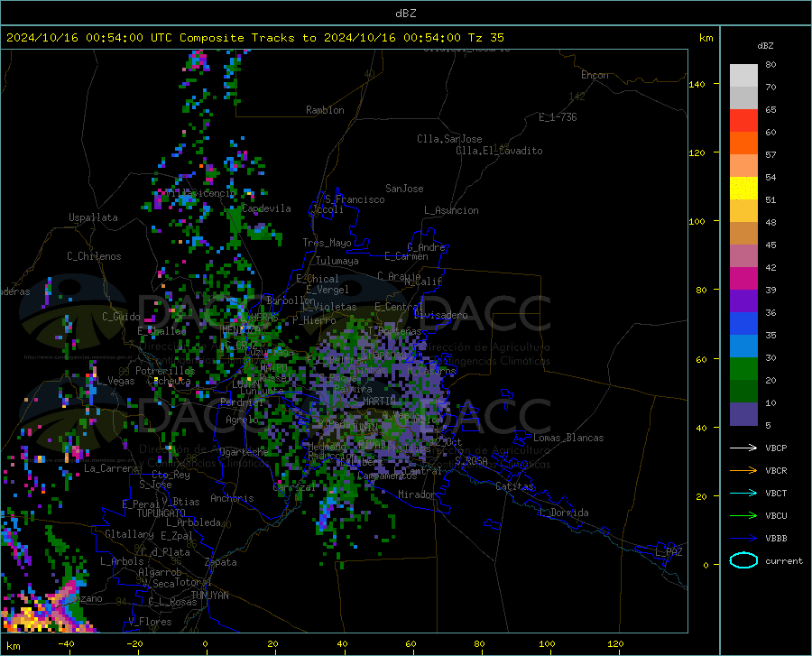This screenshot has width=812, height=656.
Task: Click the -40 km horizontal axis tick
Action: click(x=66, y=643)
